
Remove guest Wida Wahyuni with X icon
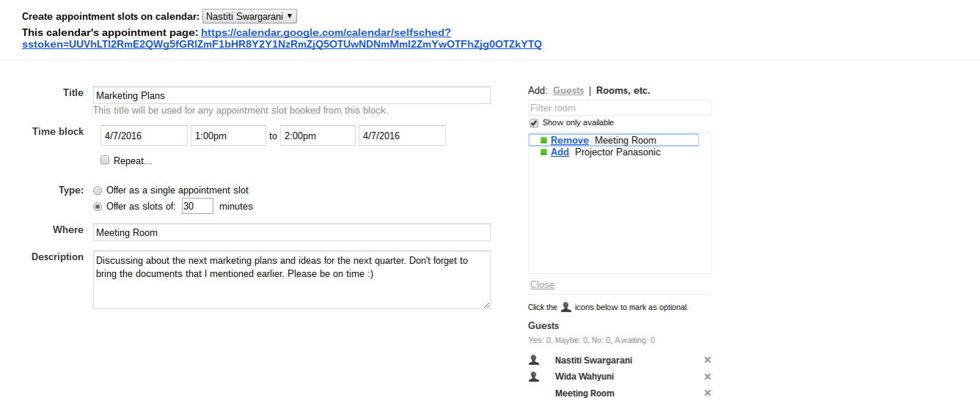coord(707,377)
